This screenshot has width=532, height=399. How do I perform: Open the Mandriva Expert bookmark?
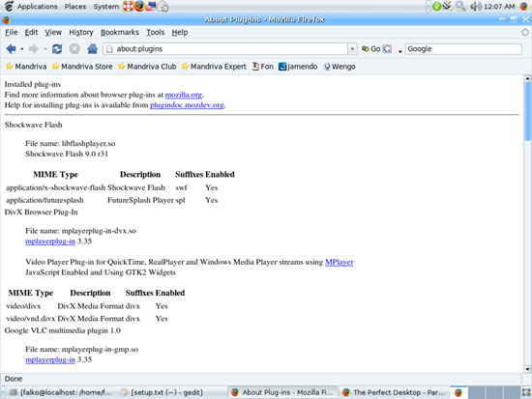214,67
